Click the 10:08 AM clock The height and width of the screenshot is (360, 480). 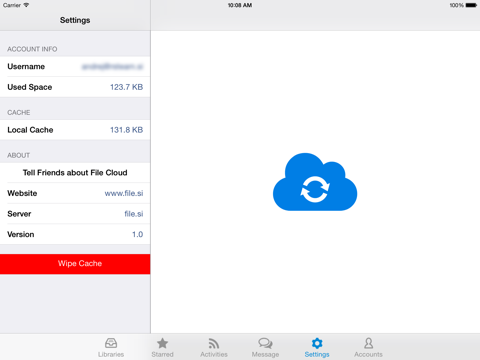click(240, 5)
